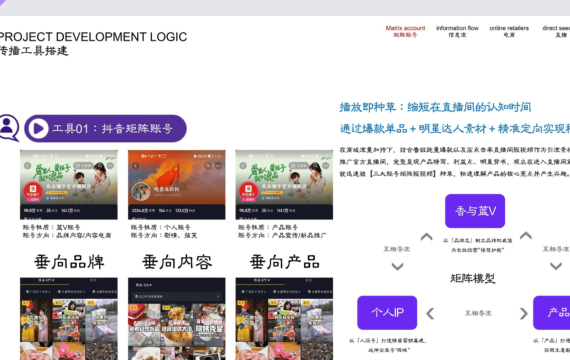This screenshot has height=360, width=570.
Task: Click 账号性质：产品账号 caption
Action: [x=268, y=227]
